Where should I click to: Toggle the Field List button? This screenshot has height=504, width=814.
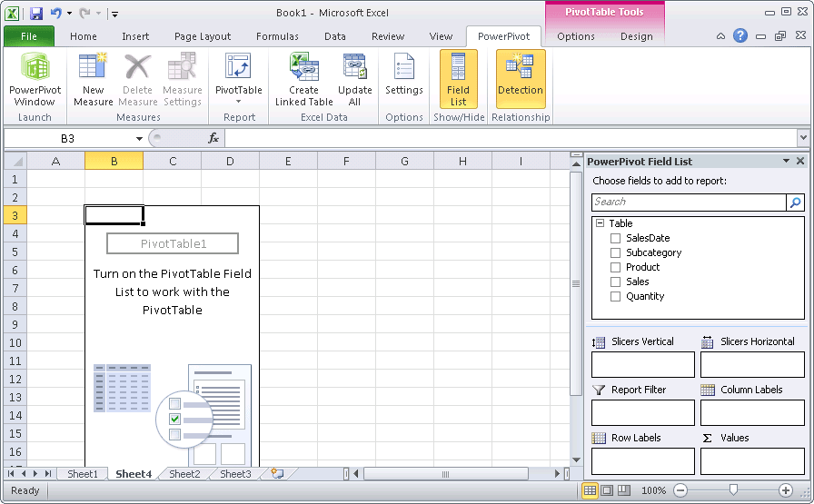(459, 79)
